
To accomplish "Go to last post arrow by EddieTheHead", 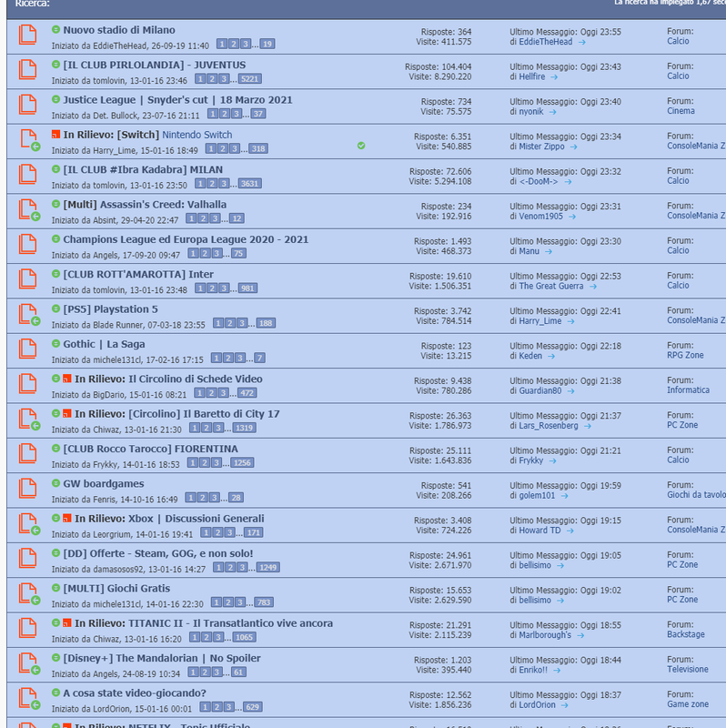I will point(581,42).
